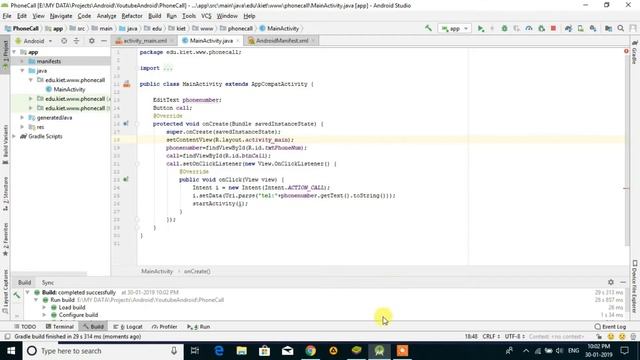Open the Terminal tool window
Viewport: 640px width, 360px height.
tap(60, 327)
